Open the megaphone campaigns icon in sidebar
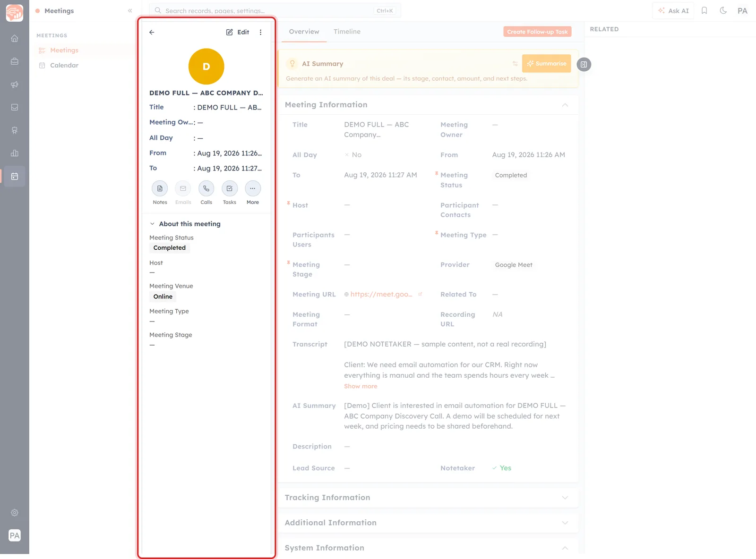 [15, 85]
